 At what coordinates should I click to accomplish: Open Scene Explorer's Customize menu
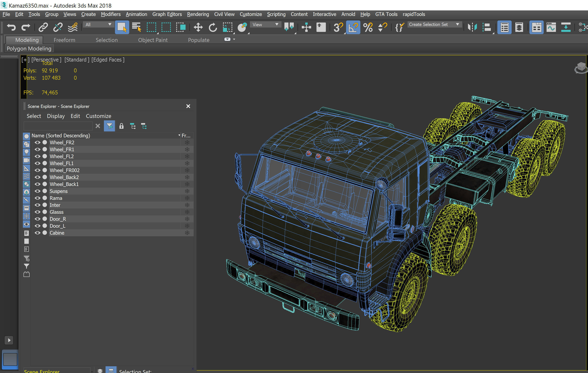tap(98, 116)
